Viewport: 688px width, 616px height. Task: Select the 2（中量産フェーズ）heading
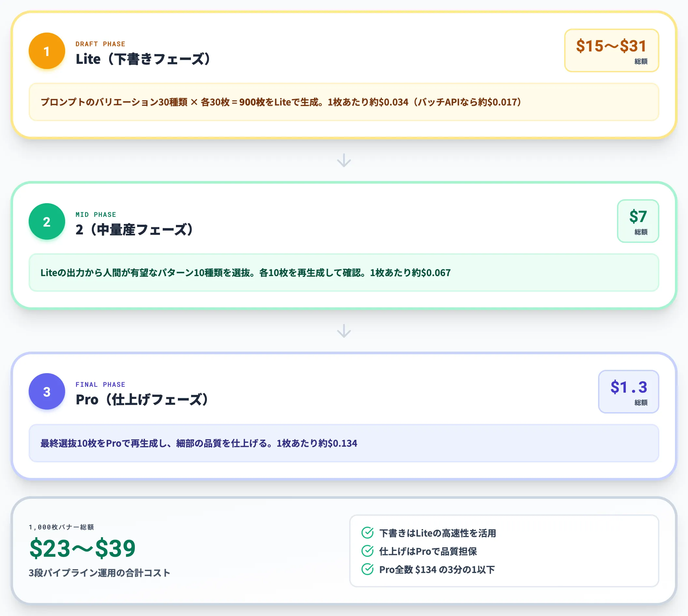pyautogui.click(x=135, y=230)
